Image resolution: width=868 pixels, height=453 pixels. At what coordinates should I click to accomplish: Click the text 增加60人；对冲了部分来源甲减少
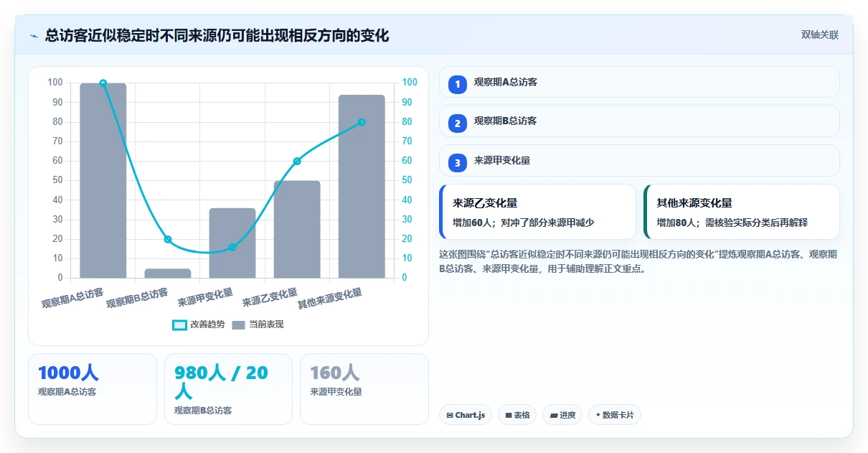(x=524, y=223)
